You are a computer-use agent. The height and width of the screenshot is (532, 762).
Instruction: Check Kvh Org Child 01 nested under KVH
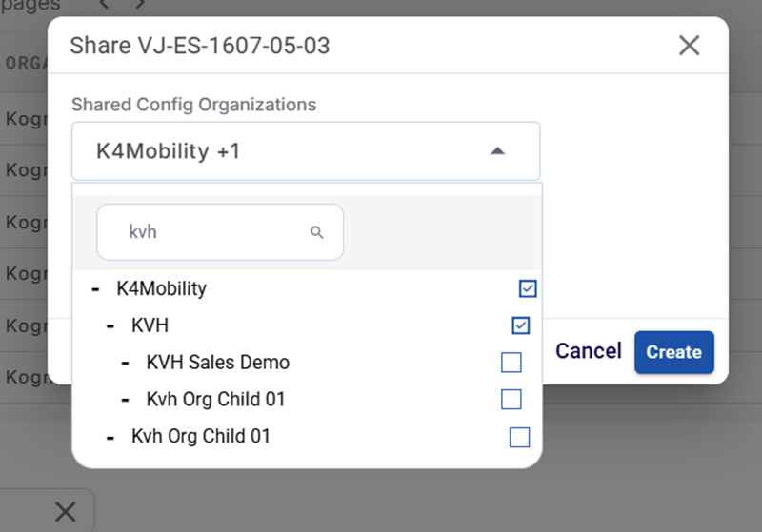point(511,400)
